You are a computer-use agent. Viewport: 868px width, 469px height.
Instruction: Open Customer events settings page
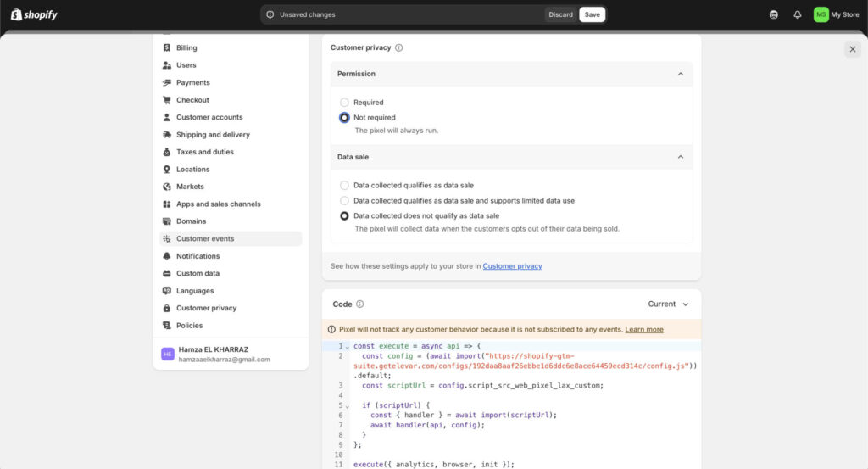tap(205, 239)
